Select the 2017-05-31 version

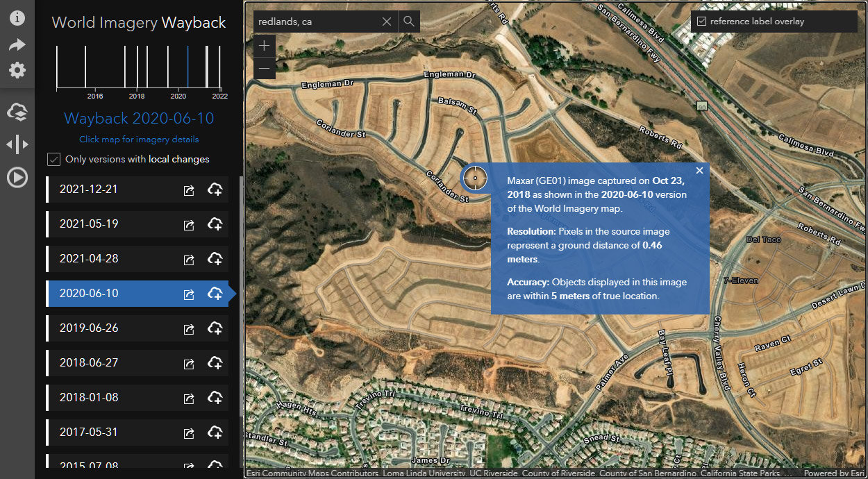[x=137, y=432]
